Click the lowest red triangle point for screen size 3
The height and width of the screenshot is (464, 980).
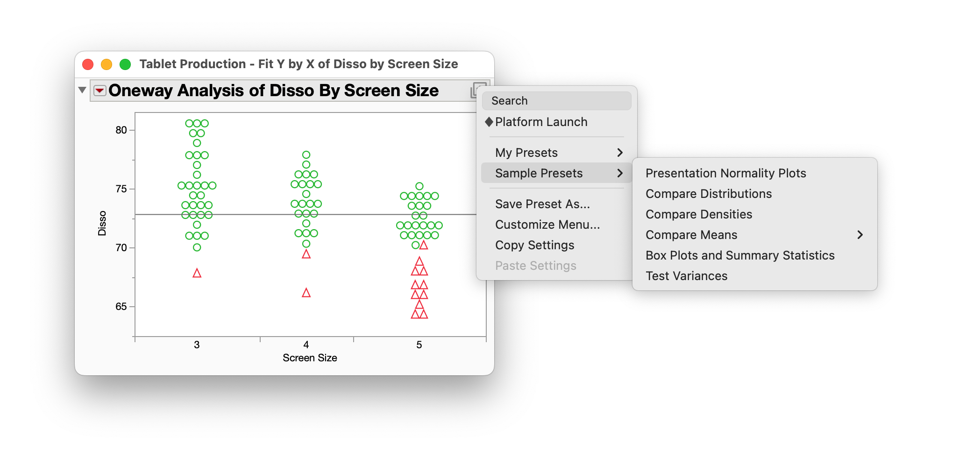(x=197, y=273)
